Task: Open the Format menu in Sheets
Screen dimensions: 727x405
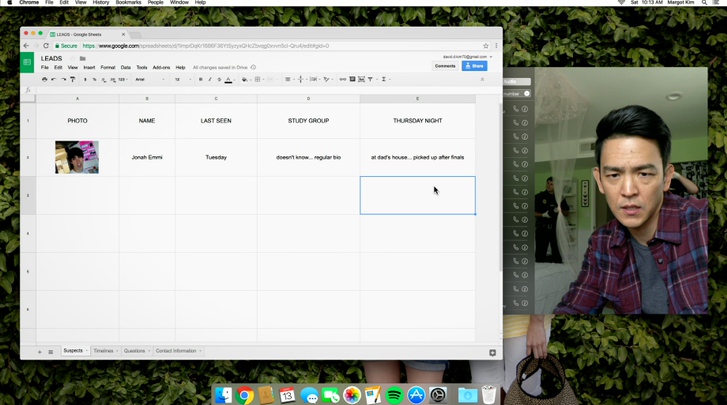Action: pyautogui.click(x=108, y=67)
